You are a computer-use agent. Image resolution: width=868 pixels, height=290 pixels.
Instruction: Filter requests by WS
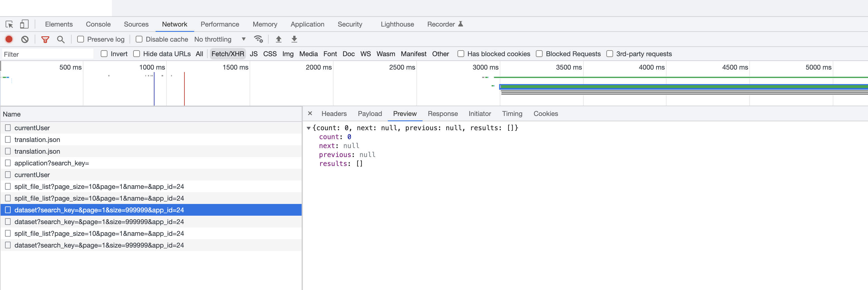tap(365, 54)
